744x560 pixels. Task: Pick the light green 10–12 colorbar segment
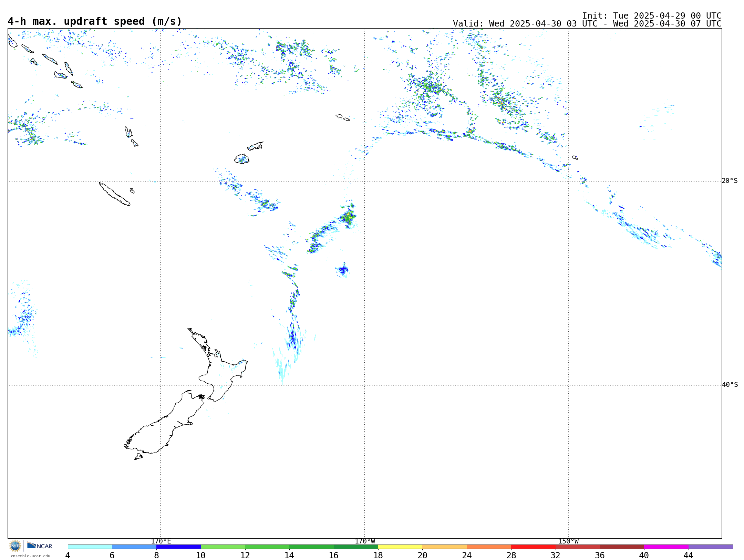click(223, 547)
